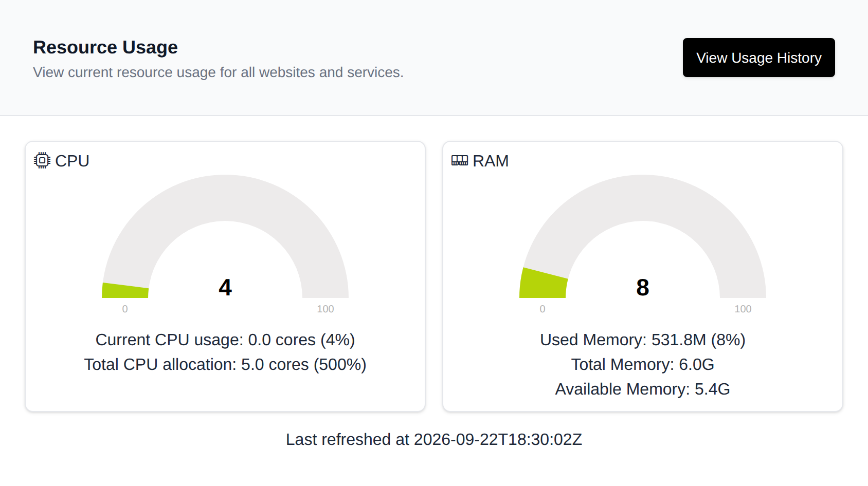Click the RAM gauge green segment

click(543, 284)
